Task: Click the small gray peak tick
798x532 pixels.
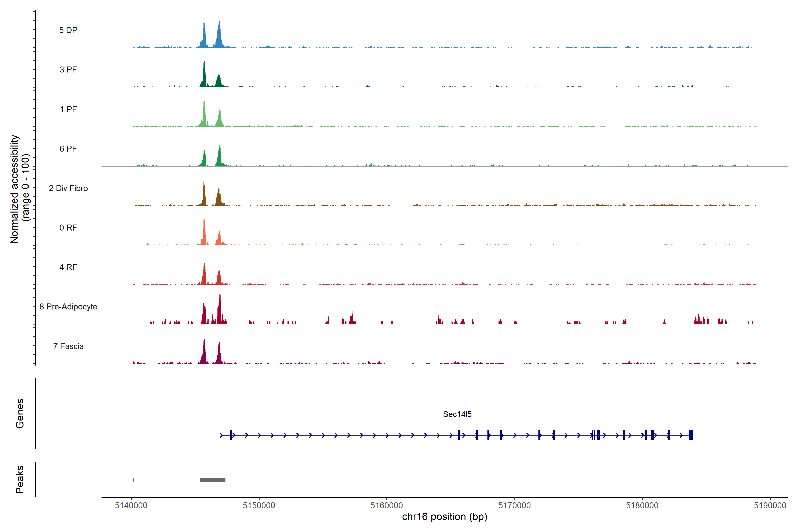Action: click(133, 480)
